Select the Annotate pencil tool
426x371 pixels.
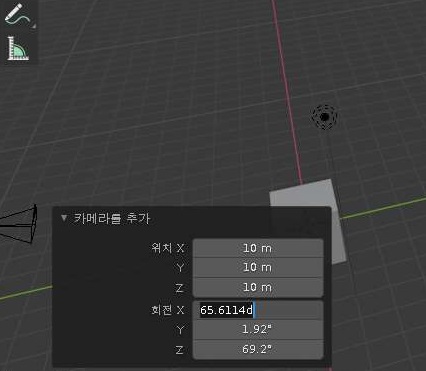[18, 15]
